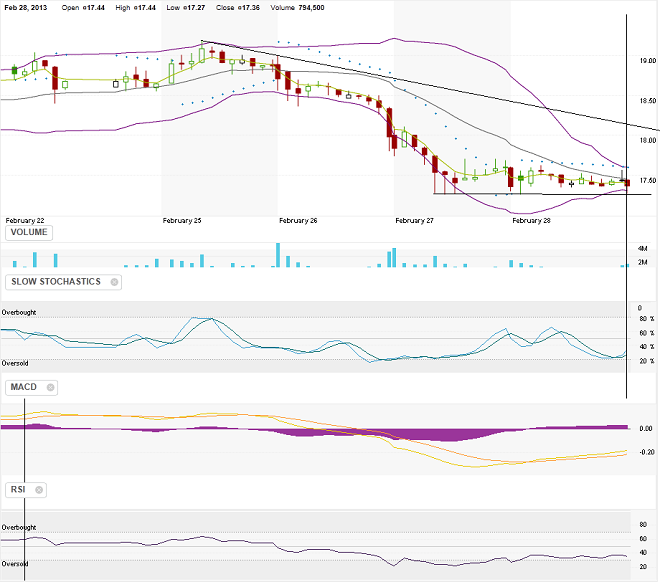660x582 pixels.
Task: Click the 4M label on volume axis
Action: [x=643, y=247]
